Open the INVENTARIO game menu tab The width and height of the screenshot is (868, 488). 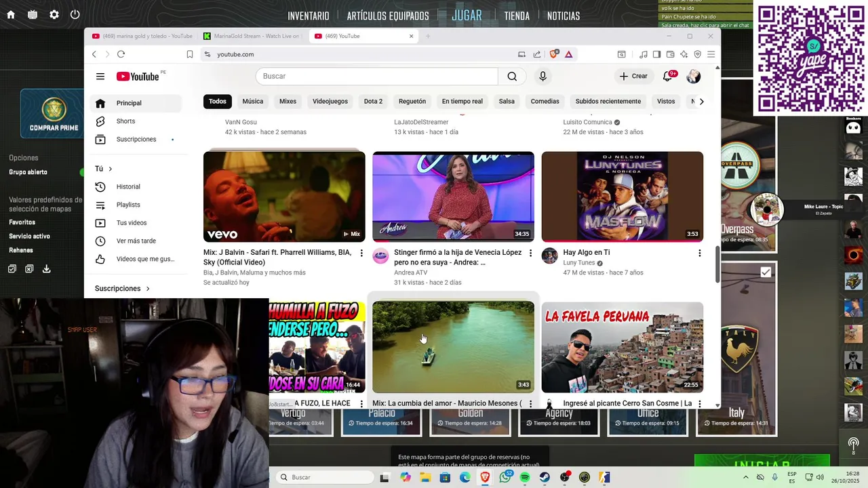tap(309, 16)
